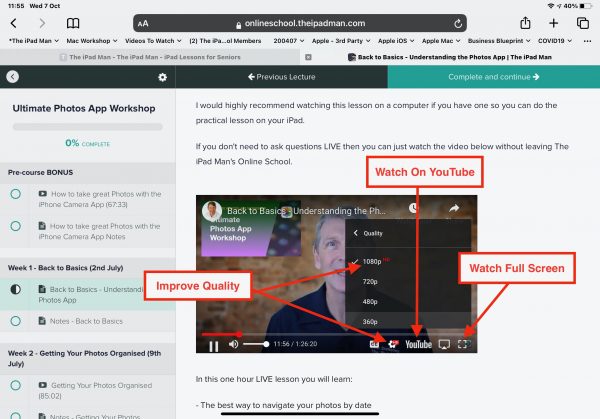Open the video on YouTube logo
Image resolution: width=600 pixels, height=419 pixels.
[x=419, y=344]
